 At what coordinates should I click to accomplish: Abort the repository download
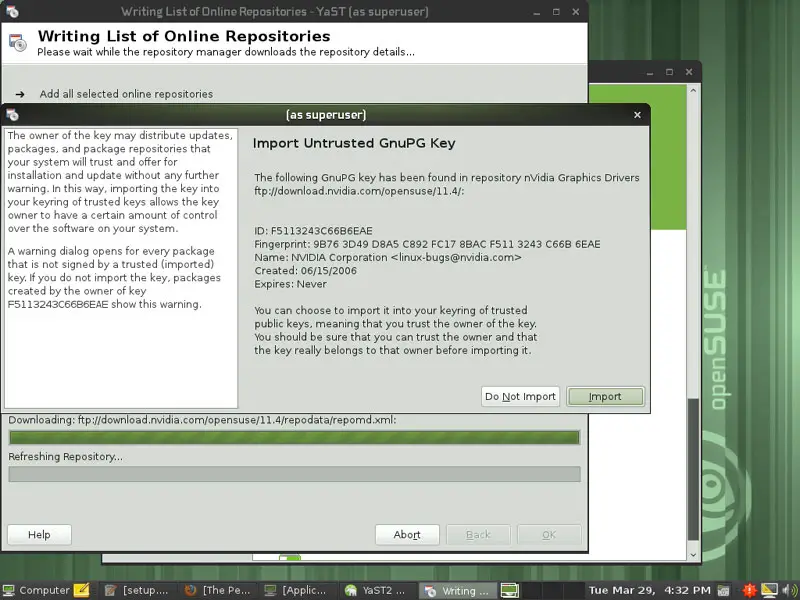[x=407, y=535]
